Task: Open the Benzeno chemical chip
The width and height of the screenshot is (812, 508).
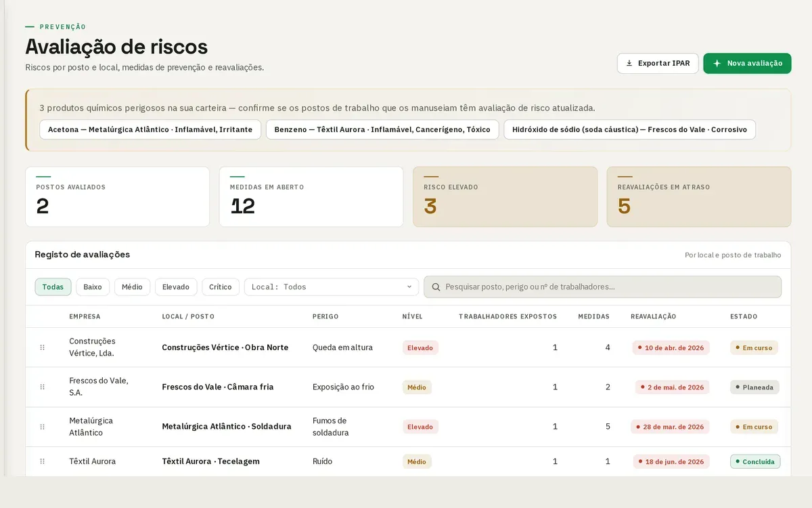Action: (382, 129)
